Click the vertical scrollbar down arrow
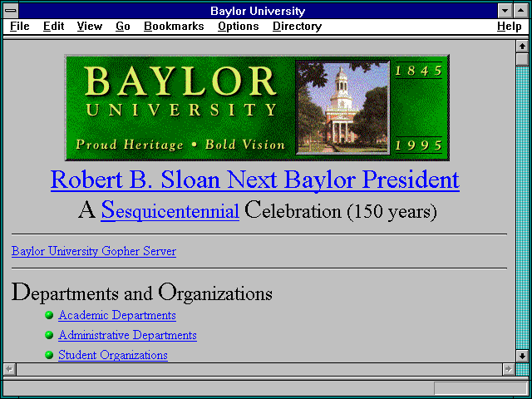The image size is (532, 399). click(x=522, y=356)
